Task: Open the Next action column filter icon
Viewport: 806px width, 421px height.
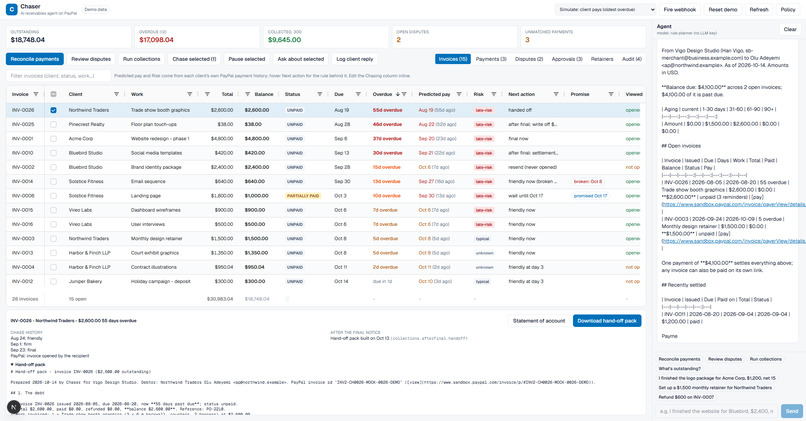Action: [556, 94]
